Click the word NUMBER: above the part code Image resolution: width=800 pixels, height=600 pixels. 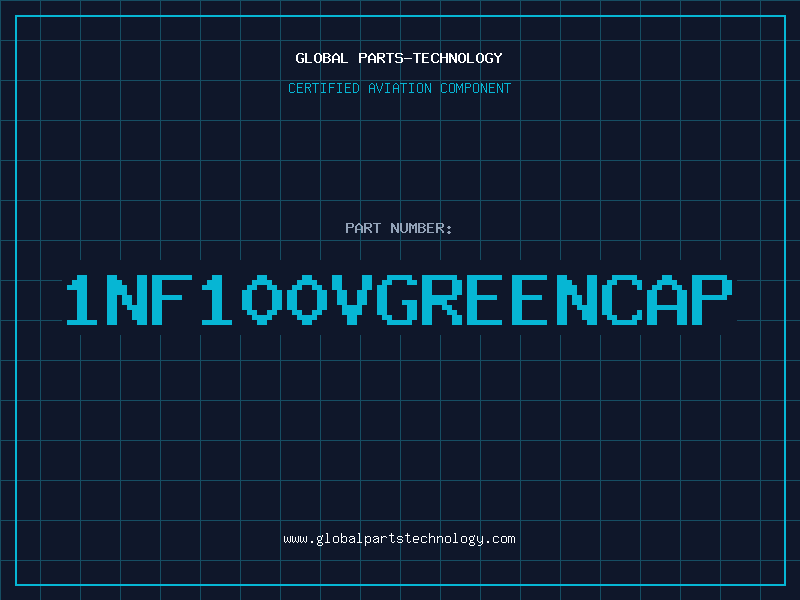point(423,228)
